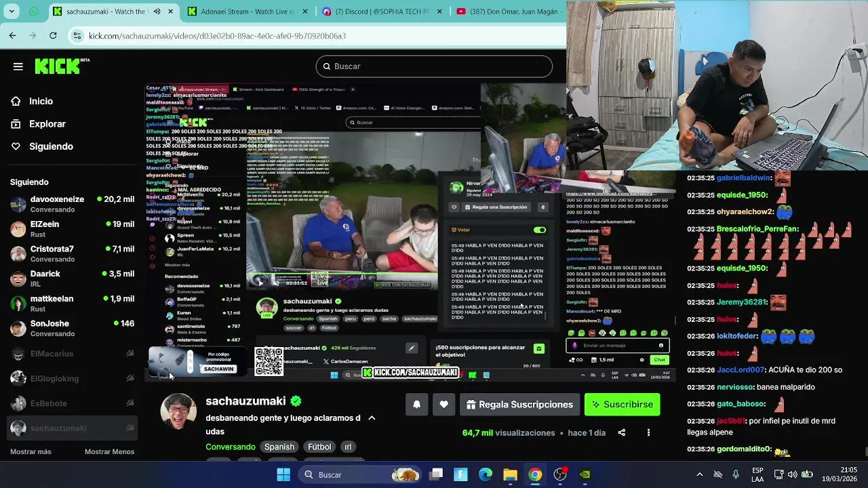Open sachauzumaki profile avatar below video
Image resolution: width=868 pixels, height=488 pixels.
(178, 411)
